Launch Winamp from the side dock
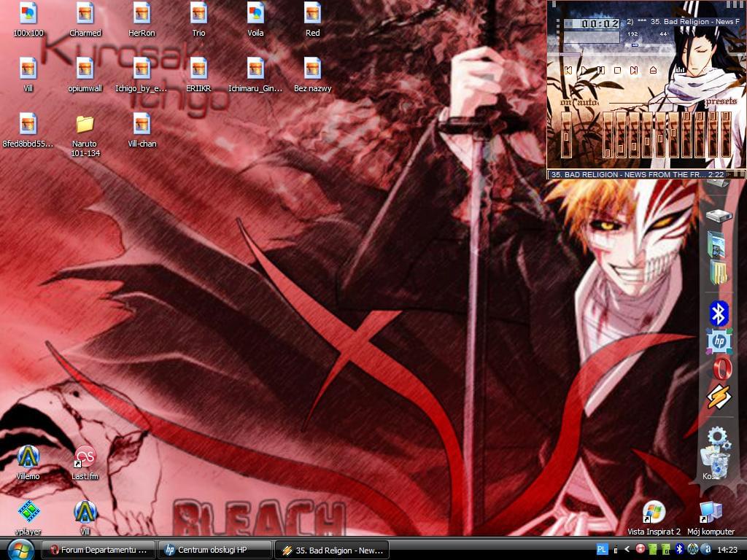This screenshot has width=747, height=560. point(719,396)
